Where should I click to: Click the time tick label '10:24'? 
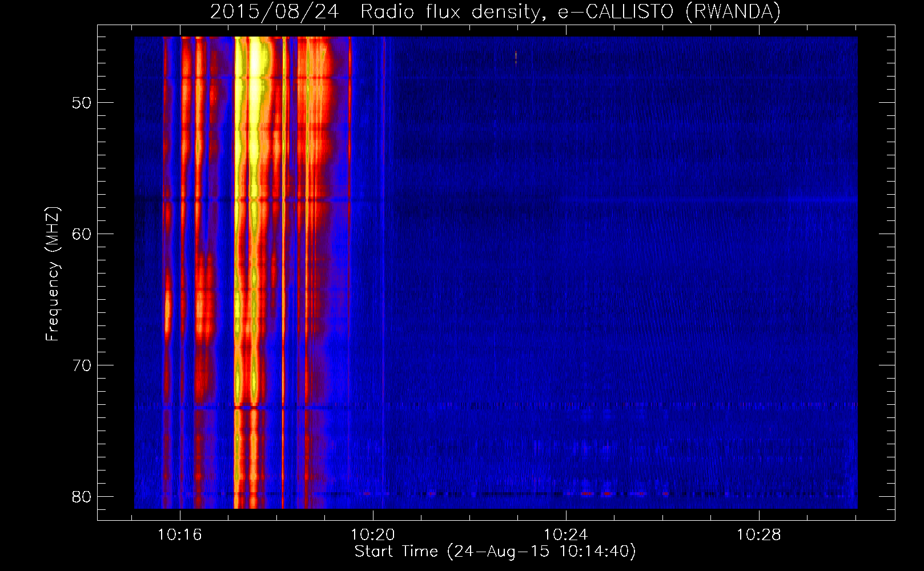[565, 535]
